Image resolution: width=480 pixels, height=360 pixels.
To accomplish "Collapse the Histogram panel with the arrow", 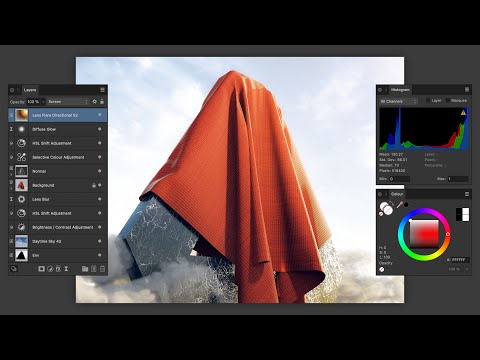I will click(386, 90).
